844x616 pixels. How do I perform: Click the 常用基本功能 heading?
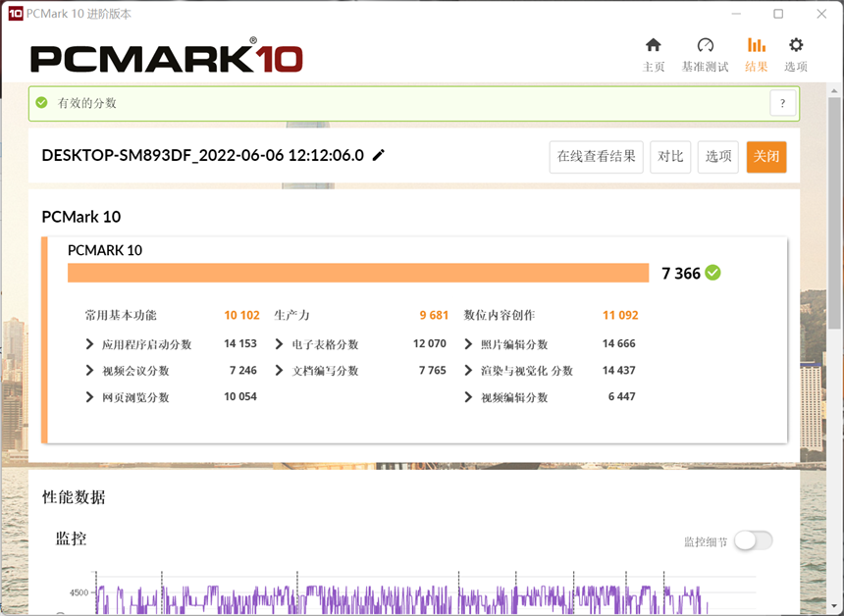tap(121, 315)
